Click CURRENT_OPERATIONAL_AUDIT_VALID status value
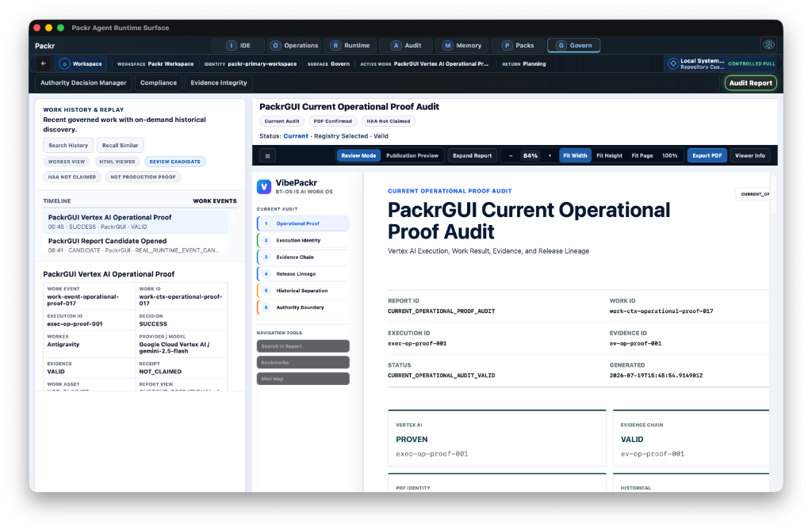The image size is (812, 530). 441,376
